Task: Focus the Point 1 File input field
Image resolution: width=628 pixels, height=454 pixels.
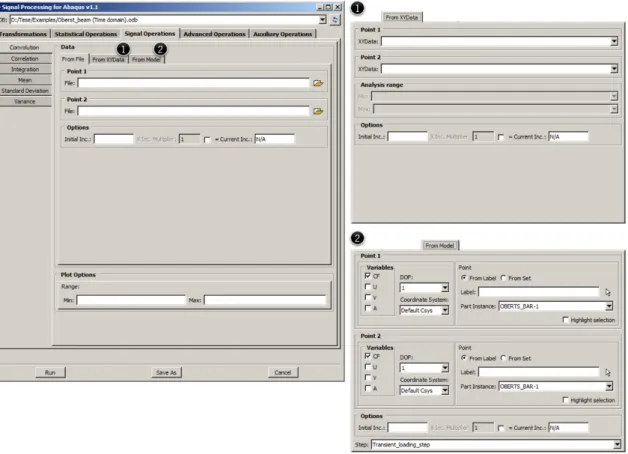Action: (193, 83)
